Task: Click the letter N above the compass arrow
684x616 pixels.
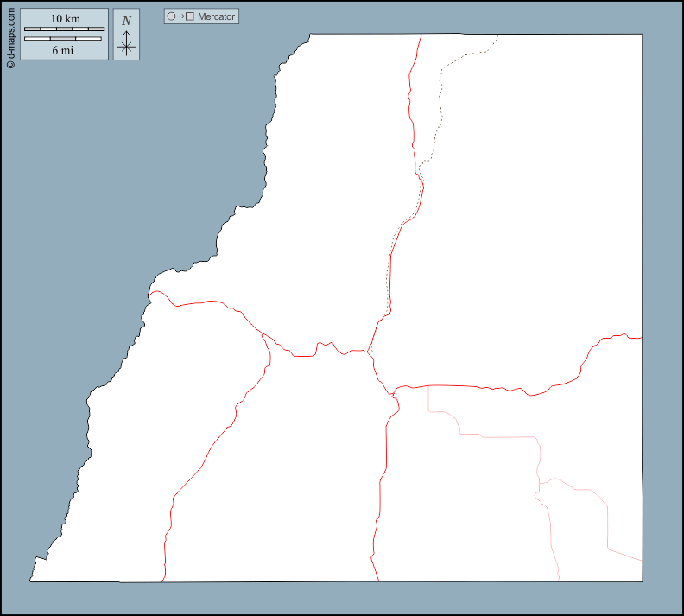Action: [x=126, y=21]
